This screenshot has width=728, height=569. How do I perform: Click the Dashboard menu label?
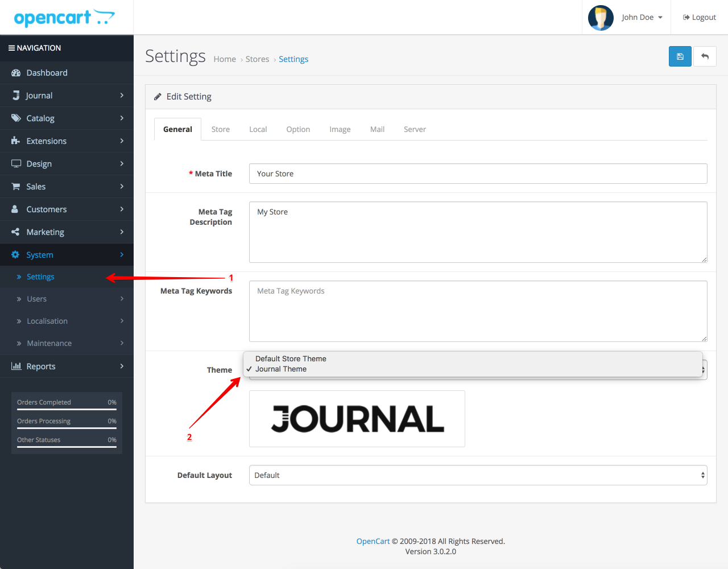[47, 73]
